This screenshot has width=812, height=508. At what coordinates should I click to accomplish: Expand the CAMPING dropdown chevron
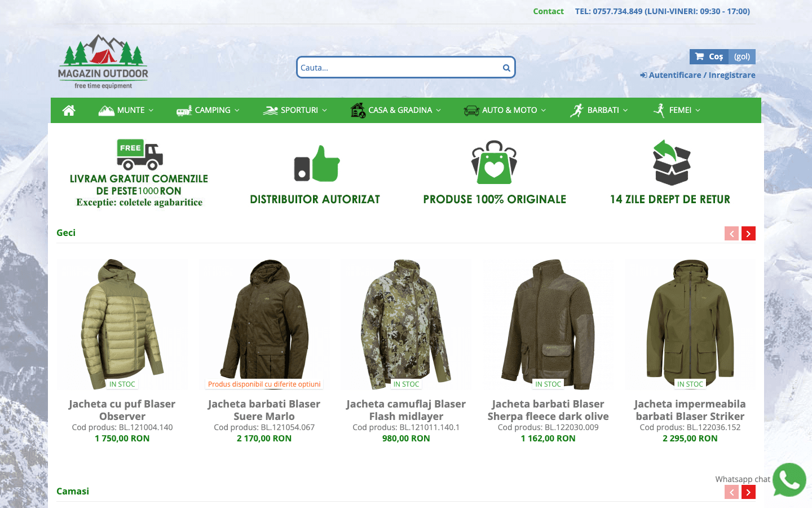click(x=237, y=111)
